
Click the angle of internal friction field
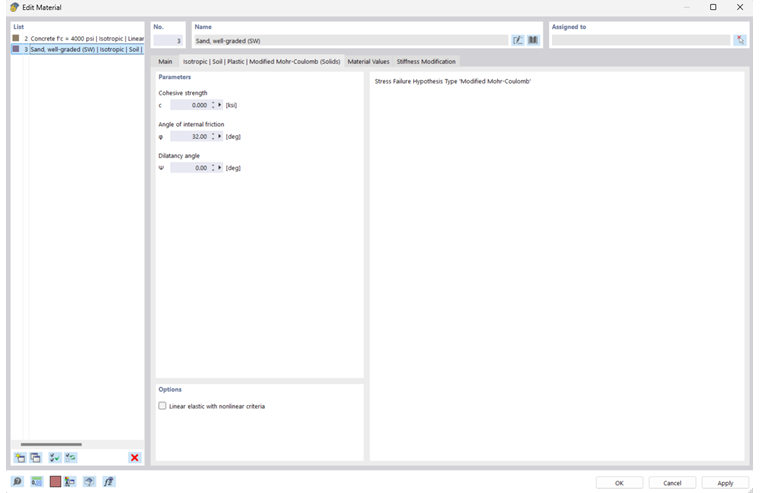[190, 137]
